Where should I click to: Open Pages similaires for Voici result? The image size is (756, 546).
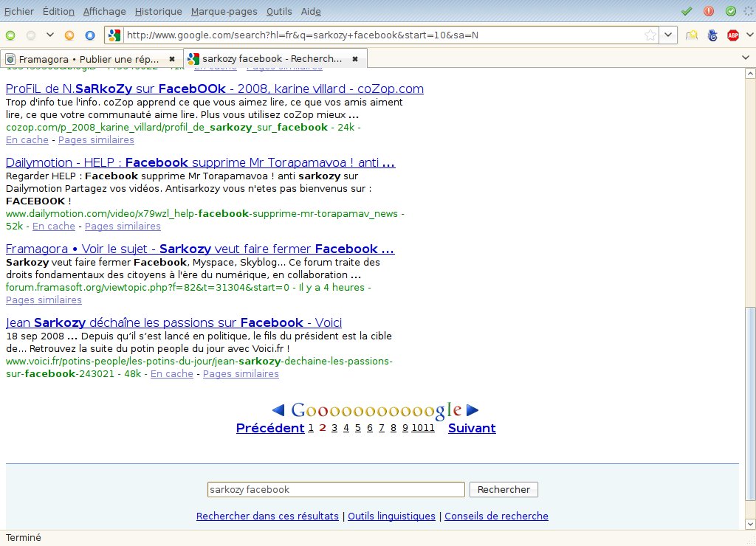click(x=241, y=373)
